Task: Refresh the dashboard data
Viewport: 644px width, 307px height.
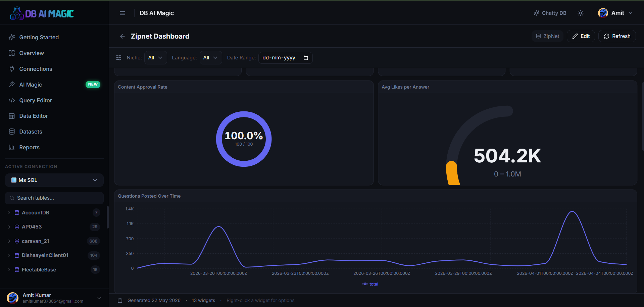Action: point(617,36)
